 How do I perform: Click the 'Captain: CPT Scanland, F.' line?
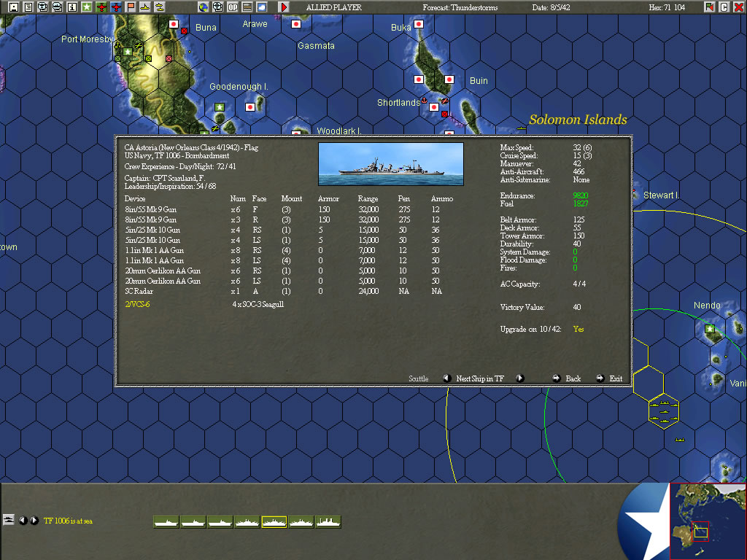point(165,178)
